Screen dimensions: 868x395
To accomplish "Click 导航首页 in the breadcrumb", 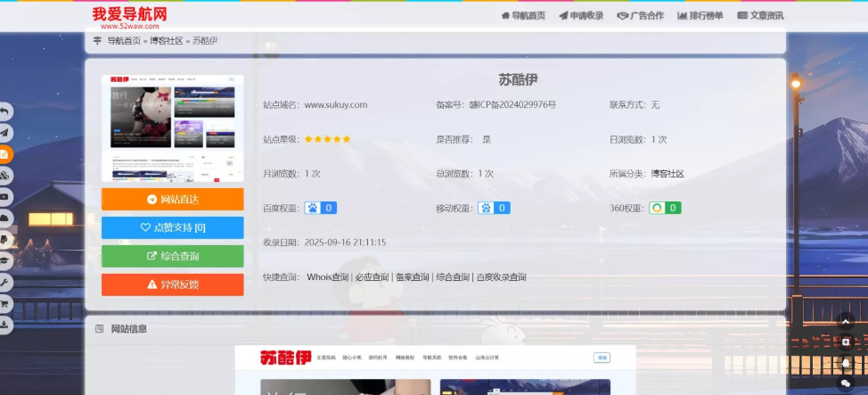I will coord(124,40).
